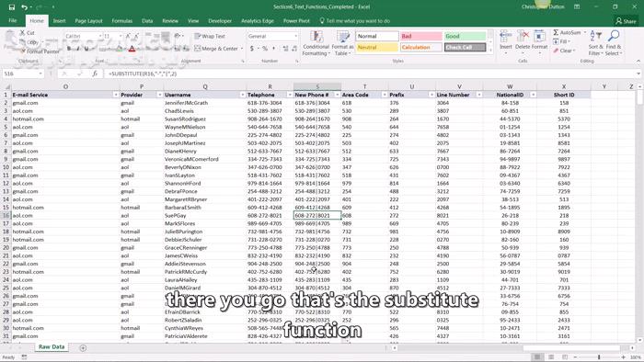Click the New Sheet plus icon
This screenshot has height=362, width=644.
pos(83,348)
